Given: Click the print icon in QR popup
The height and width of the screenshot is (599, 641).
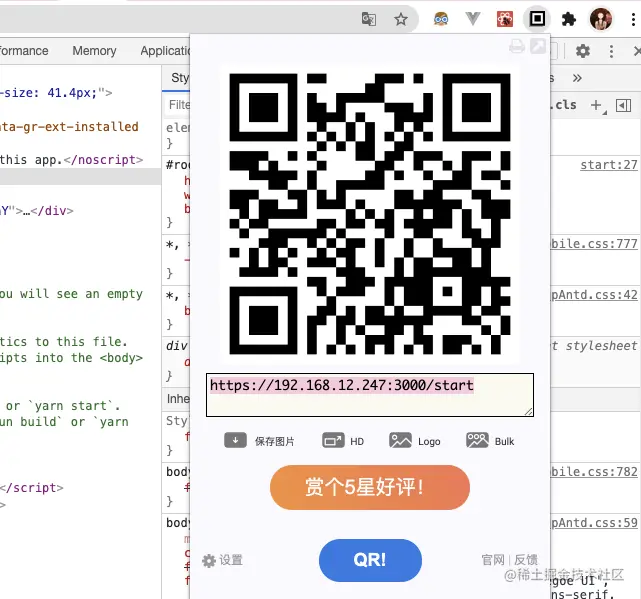Looking at the screenshot, I should (517, 46).
